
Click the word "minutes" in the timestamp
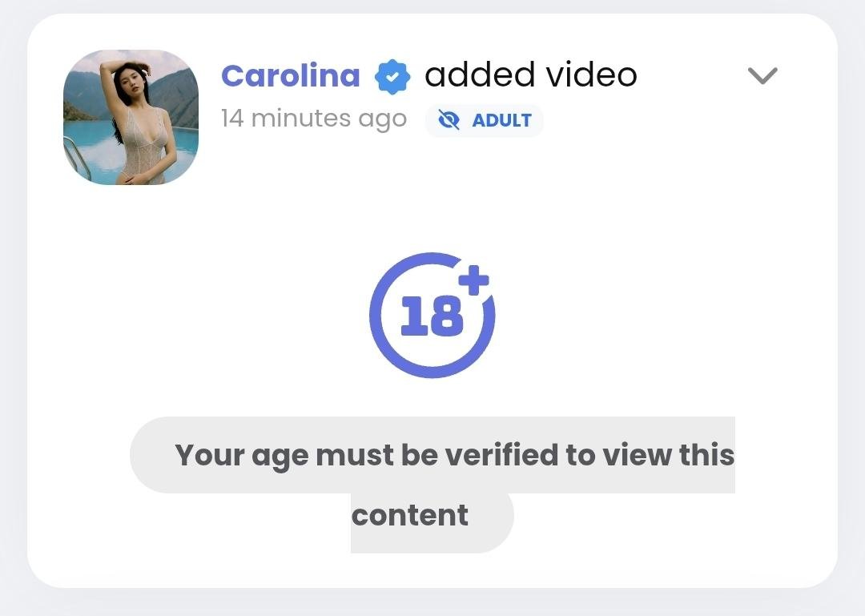[300, 119]
